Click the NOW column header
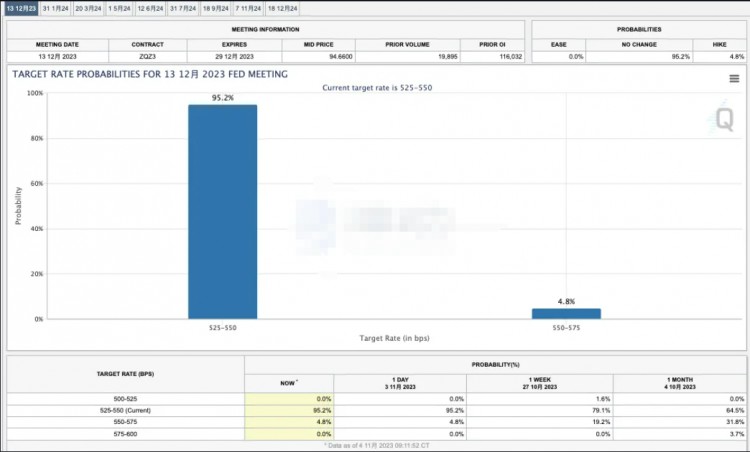The height and width of the screenshot is (452, 750). click(289, 383)
